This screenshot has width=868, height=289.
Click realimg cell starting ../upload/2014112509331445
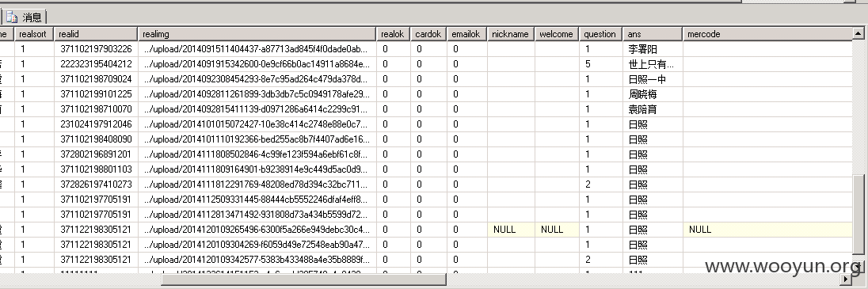pyautogui.click(x=257, y=200)
